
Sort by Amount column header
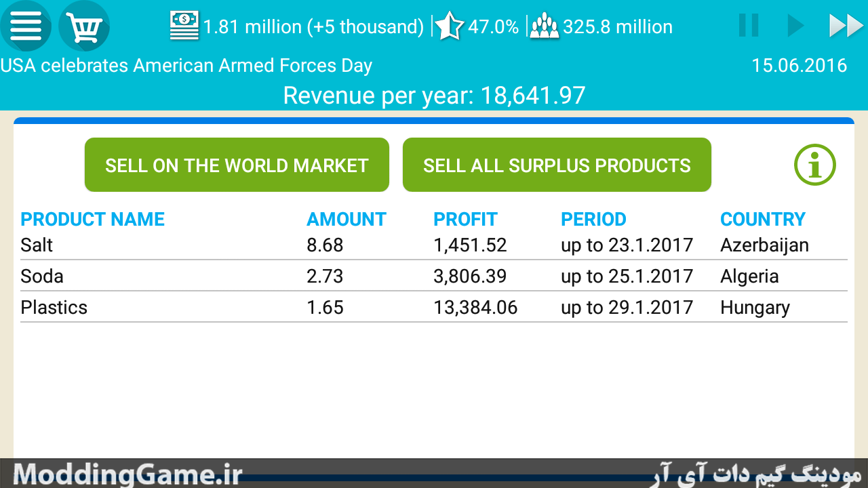tap(346, 220)
